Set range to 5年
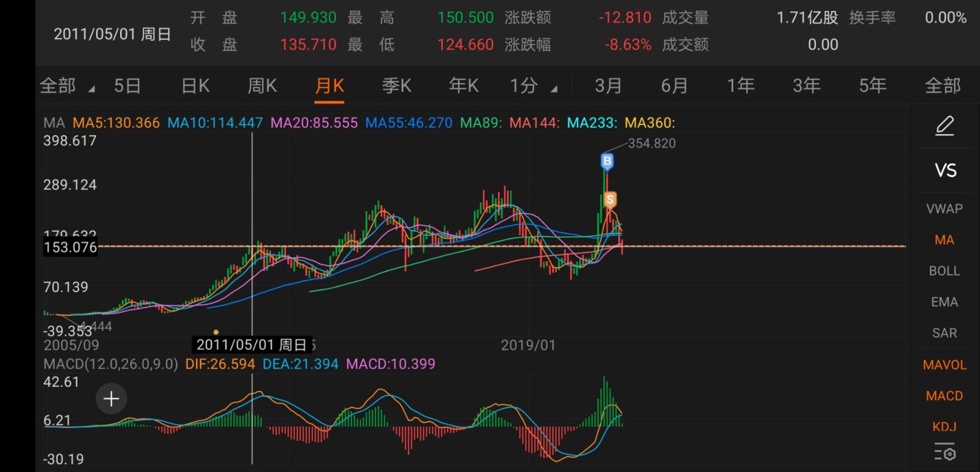The image size is (980, 472). coord(873,86)
